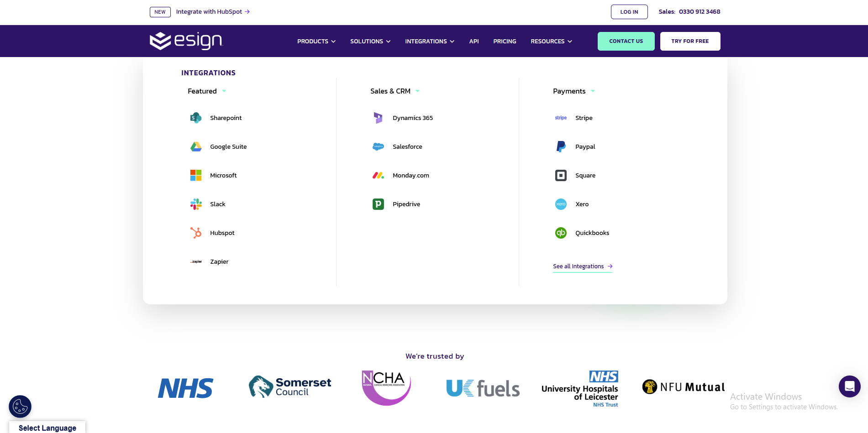Click the Somerset Council logo
This screenshot has width=868, height=433.
point(290,387)
